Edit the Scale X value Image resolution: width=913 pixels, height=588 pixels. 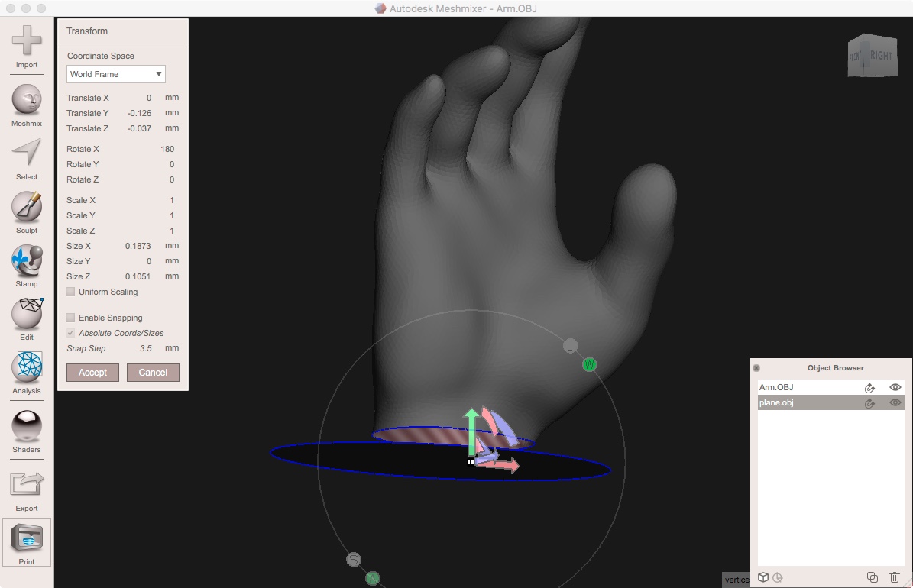point(172,200)
